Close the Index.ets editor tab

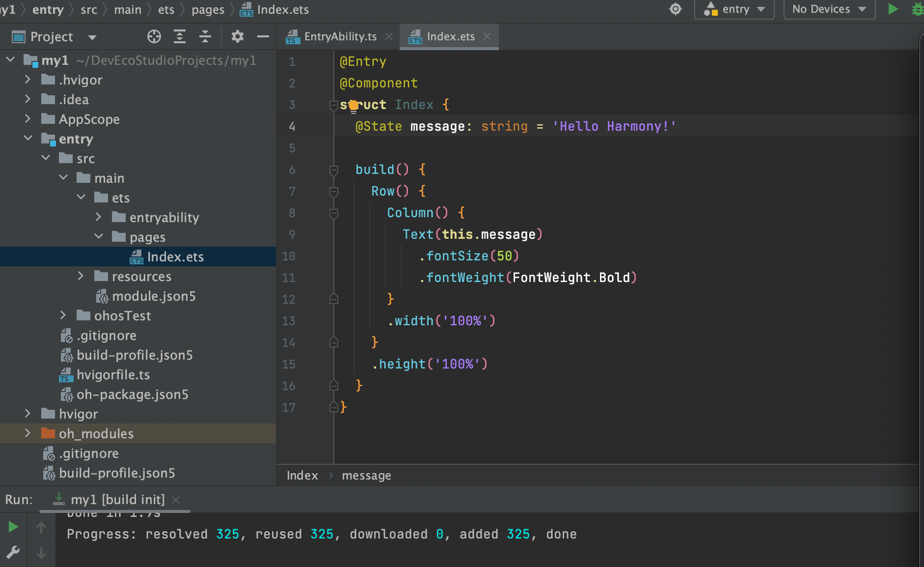pos(487,37)
